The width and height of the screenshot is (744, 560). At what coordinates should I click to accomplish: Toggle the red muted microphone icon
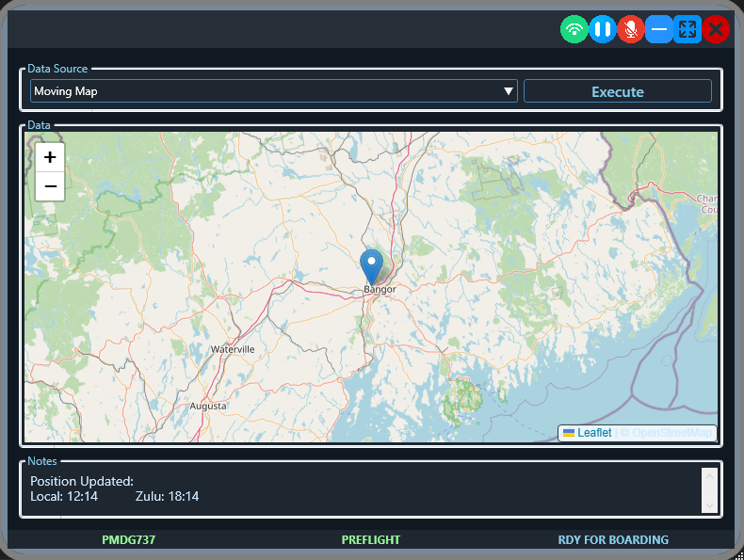[631, 29]
